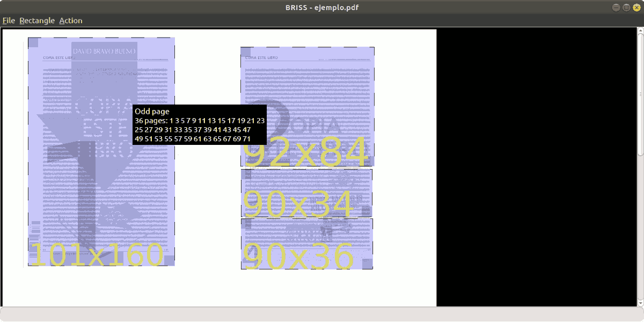
Task: Maximize the BRISS window
Action: (x=626, y=7)
